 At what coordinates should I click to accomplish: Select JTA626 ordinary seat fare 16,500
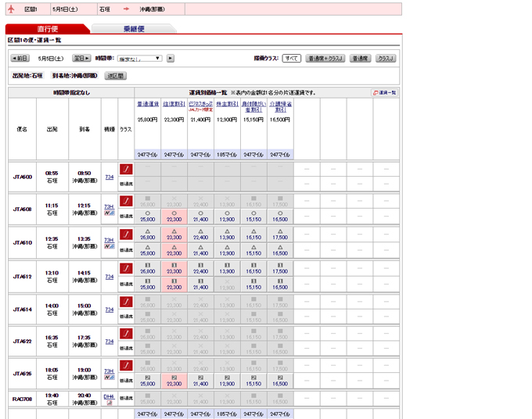(x=280, y=381)
